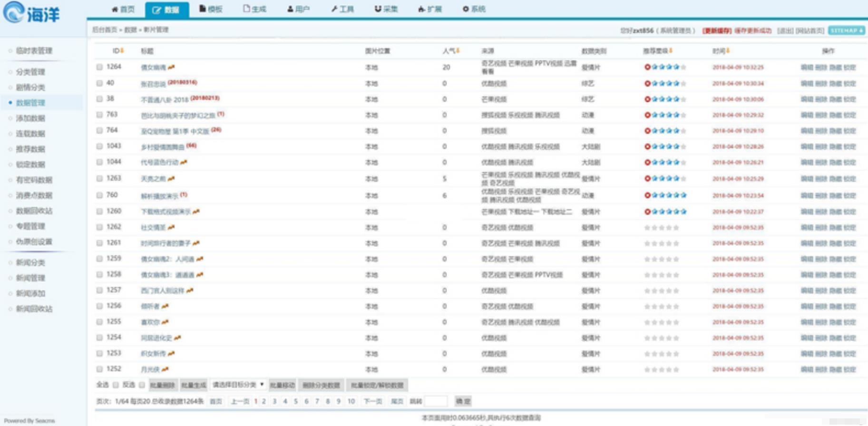Click the 扩展 extension icon
Viewport: 868px width, 426px height.
coord(421,9)
